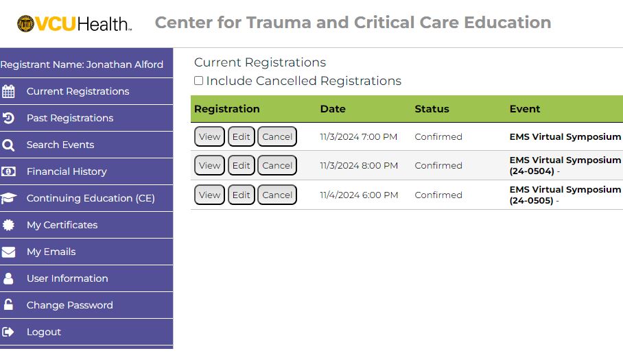Click the badge icon for My Certificates
Viewport: 623px width, 364px height.
coord(8,225)
